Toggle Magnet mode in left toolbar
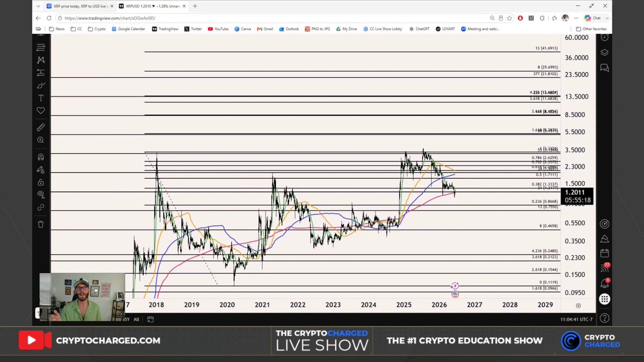Viewport: 644px width, 362px height. click(41, 157)
